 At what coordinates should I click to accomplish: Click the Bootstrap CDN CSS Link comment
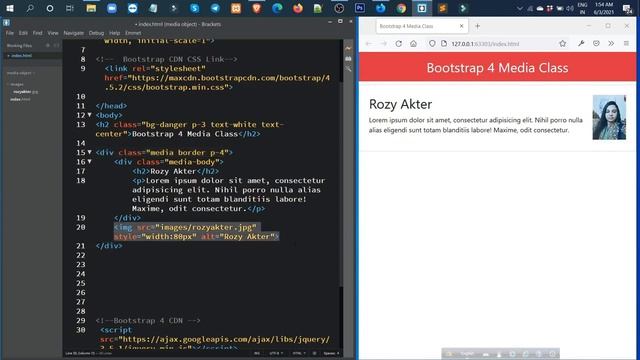click(167, 59)
